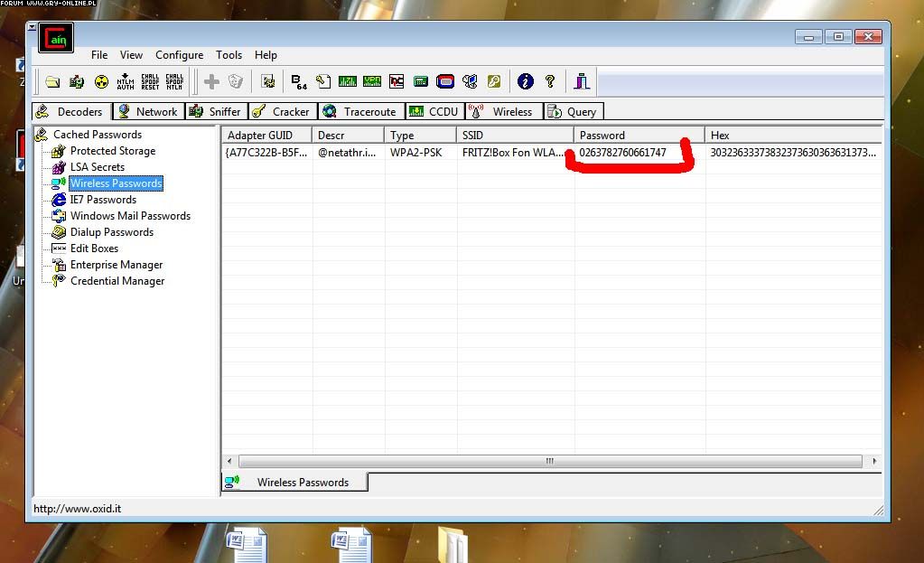The height and width of the screenshot is (563, 924).
Task: Select Protected Storage in the tree
Action: (112, 151)
